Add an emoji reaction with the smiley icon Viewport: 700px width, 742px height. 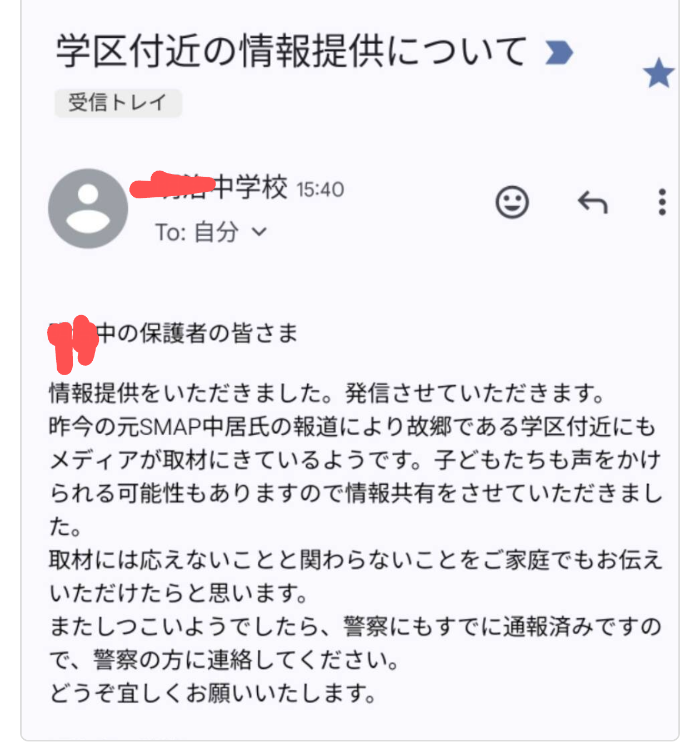click(x=512, y=202)
